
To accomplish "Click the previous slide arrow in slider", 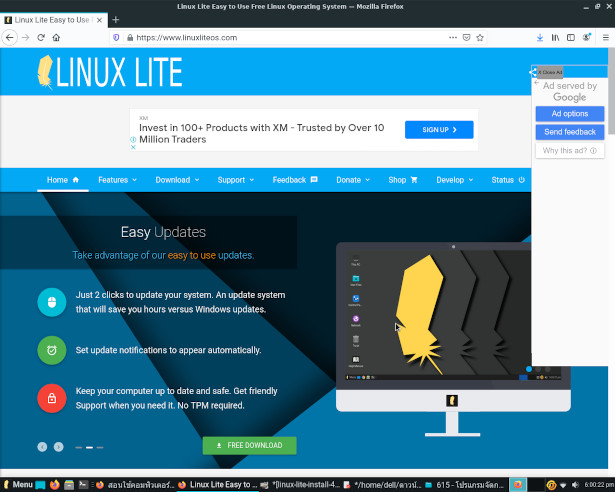I will coord(42,447).
